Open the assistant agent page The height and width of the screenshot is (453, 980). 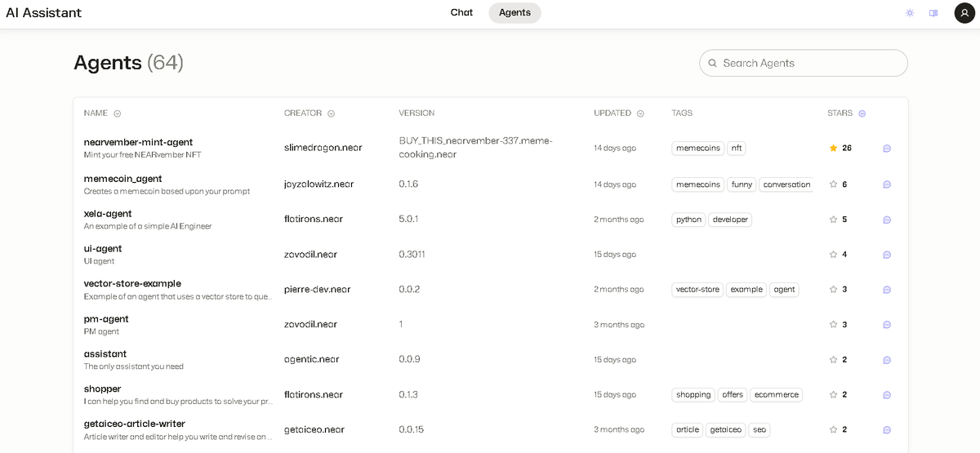(x=105, y=354)
